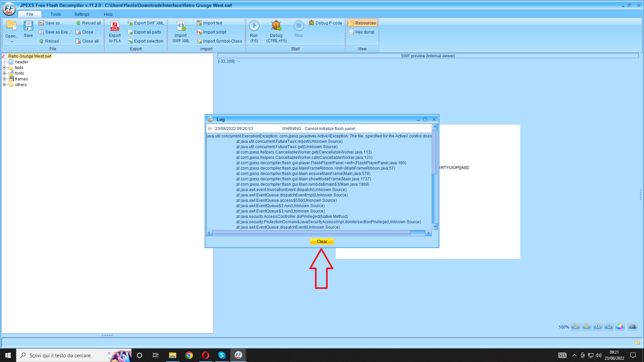Open Task View on the taskbar
Viewport: 644px width, 362px height.
coord(156,355)
